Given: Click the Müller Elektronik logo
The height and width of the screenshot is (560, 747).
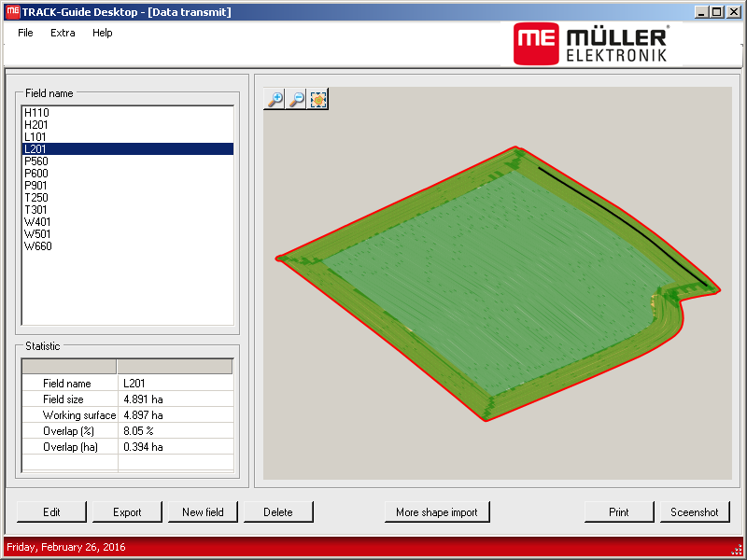Looking at the screenshot, I should point(590,44).
